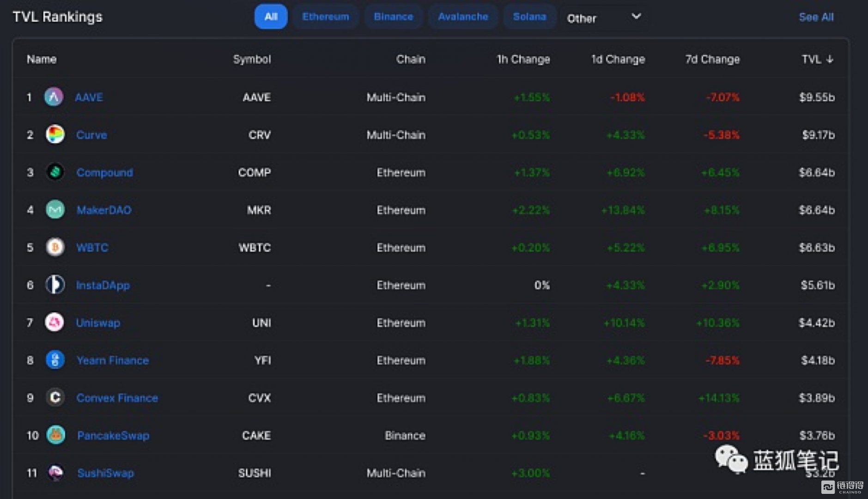Sort by the Name column header
The height and width of the screenshot is (499, 868).
click(42, 59)
